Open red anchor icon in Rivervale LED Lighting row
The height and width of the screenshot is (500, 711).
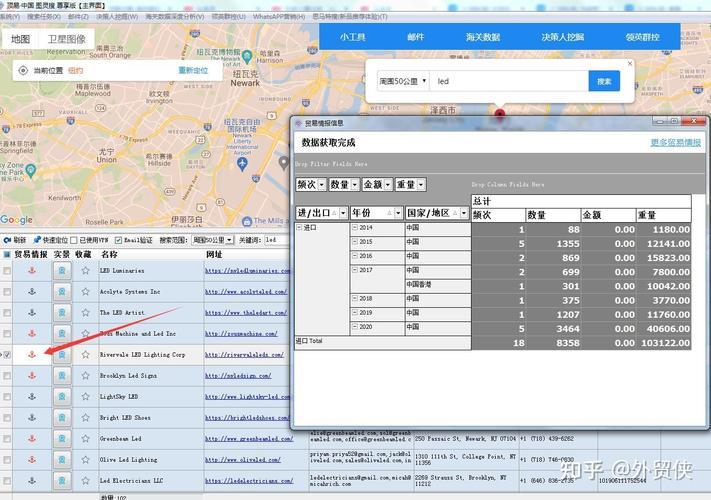pos(32,354)
